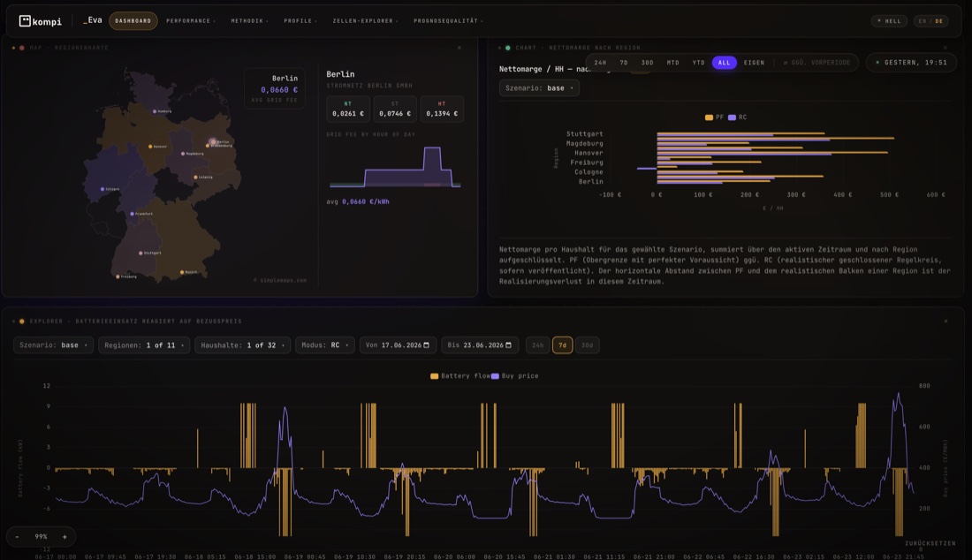The height and width of the screenshot is (560, 972).
Task: Select the 24h explorer range button
Action: click(537, 345)
